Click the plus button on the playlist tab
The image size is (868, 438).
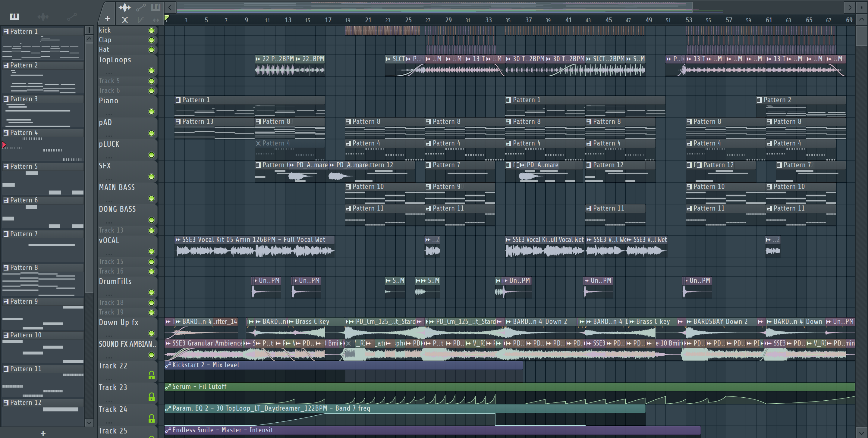pos(108,18)
